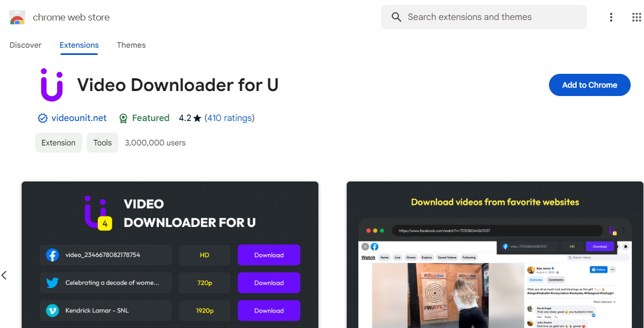The image size is (644, 328).
Task: Click the verified badge beside videounit.net
Action: coord(42,118)
